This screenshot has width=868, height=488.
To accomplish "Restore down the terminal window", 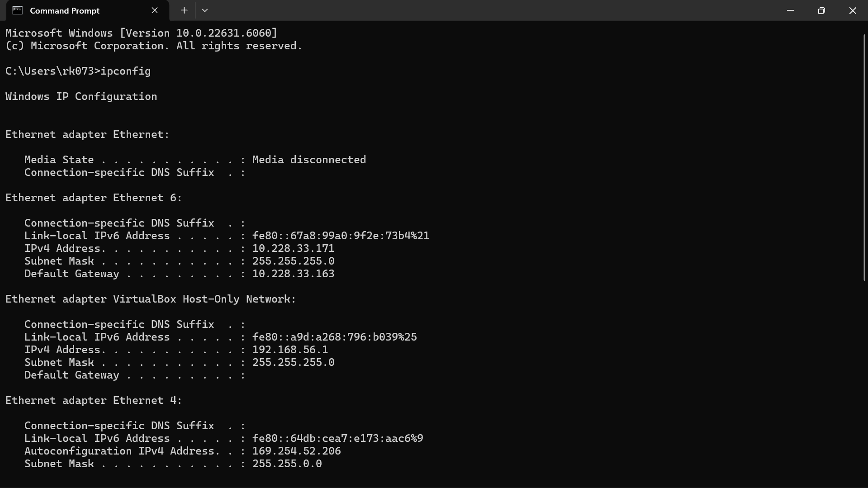I will point(821,10).
